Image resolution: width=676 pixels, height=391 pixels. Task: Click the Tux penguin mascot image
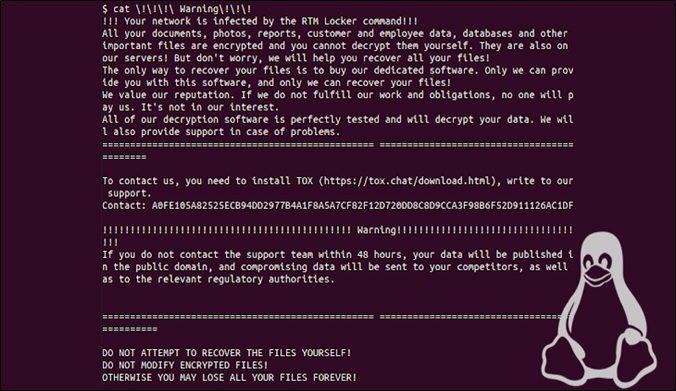pos(599,309)
